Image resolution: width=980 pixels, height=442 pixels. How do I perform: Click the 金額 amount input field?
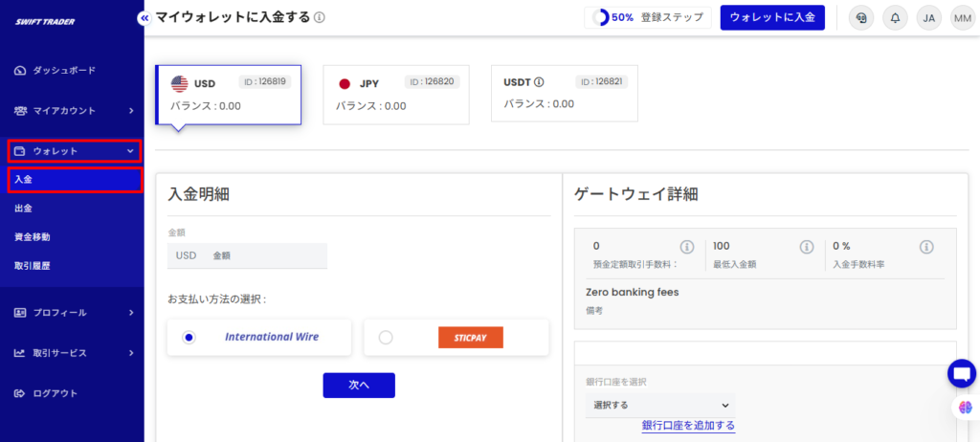pyautogui.click(x=248, y=255)
